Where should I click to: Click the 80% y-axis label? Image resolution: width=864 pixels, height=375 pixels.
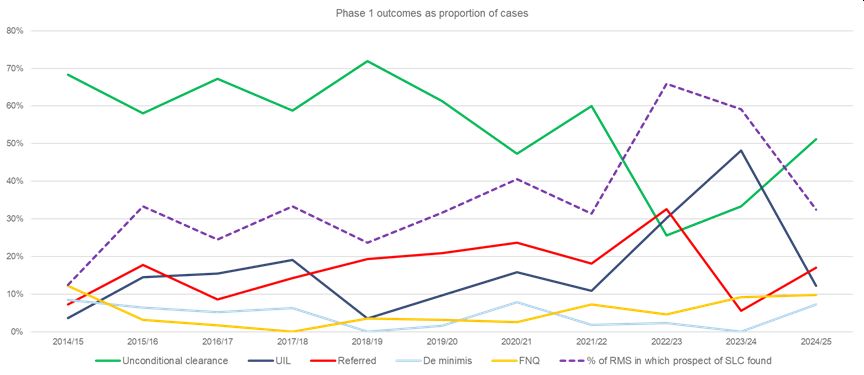point(15,31)
